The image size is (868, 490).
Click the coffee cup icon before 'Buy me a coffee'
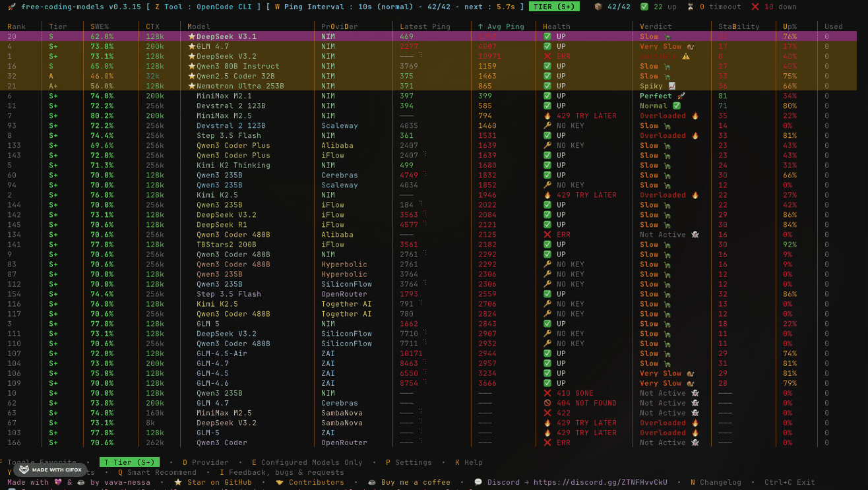pos(372,482)
